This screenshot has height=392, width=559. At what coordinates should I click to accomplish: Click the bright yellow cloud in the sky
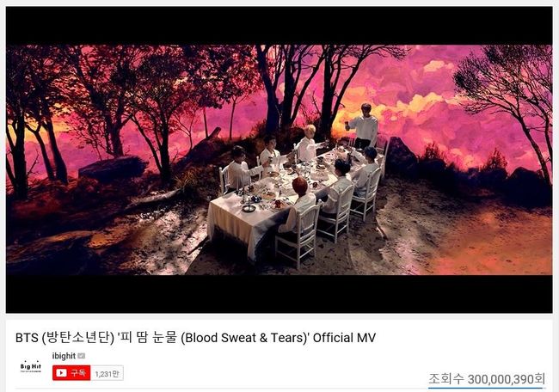(422, 103)
